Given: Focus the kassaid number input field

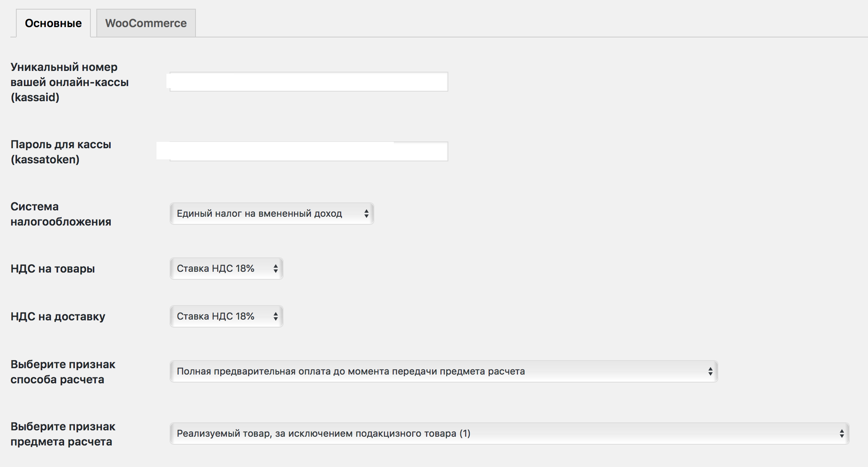Looking at the screenshot, I should [x=309, y=82].
